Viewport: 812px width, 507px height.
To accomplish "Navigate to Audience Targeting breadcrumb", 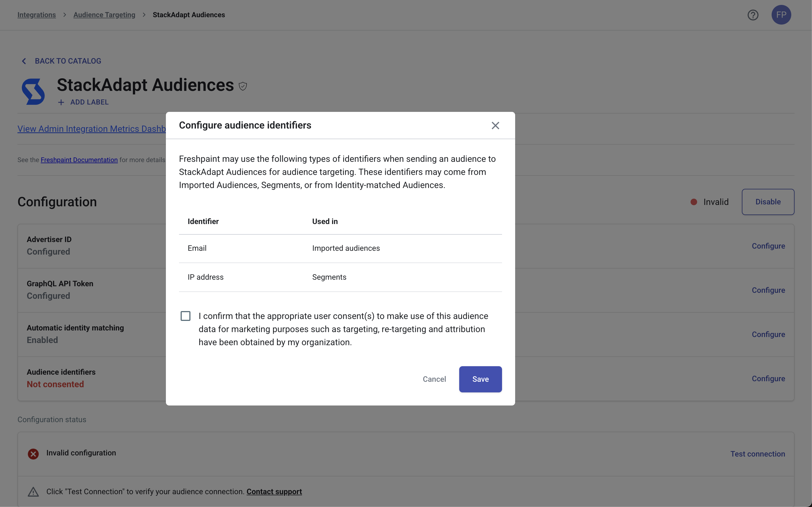I will [x=104, y=15].
